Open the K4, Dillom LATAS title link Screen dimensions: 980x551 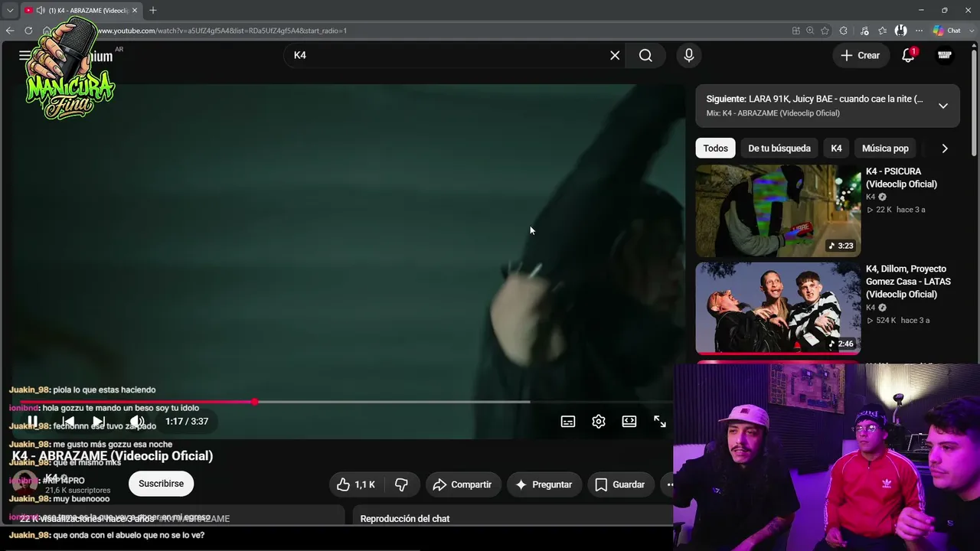tap(908, 282)
